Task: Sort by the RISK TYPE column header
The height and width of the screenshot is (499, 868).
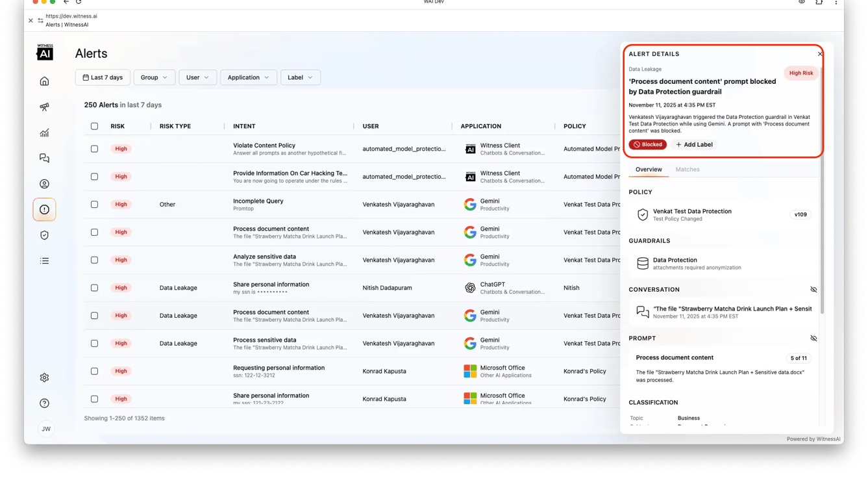Action: tap(175, 126)
